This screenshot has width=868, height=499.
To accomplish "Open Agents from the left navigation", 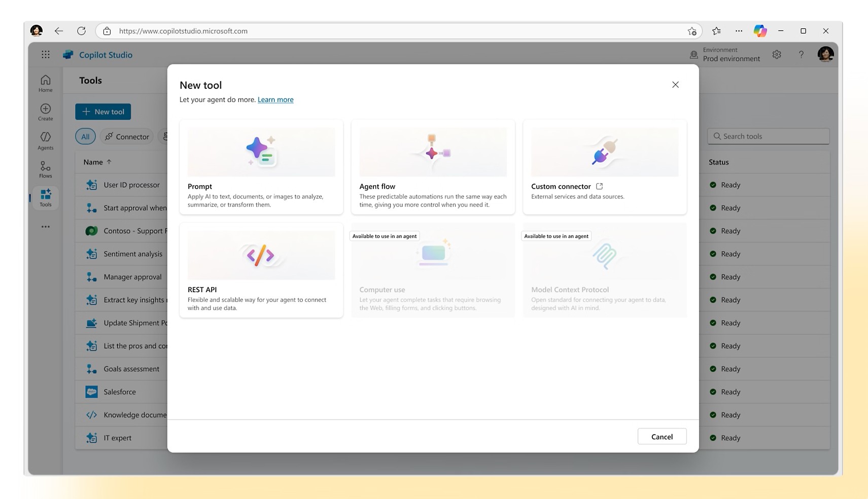I will click(x=45, y=141).
